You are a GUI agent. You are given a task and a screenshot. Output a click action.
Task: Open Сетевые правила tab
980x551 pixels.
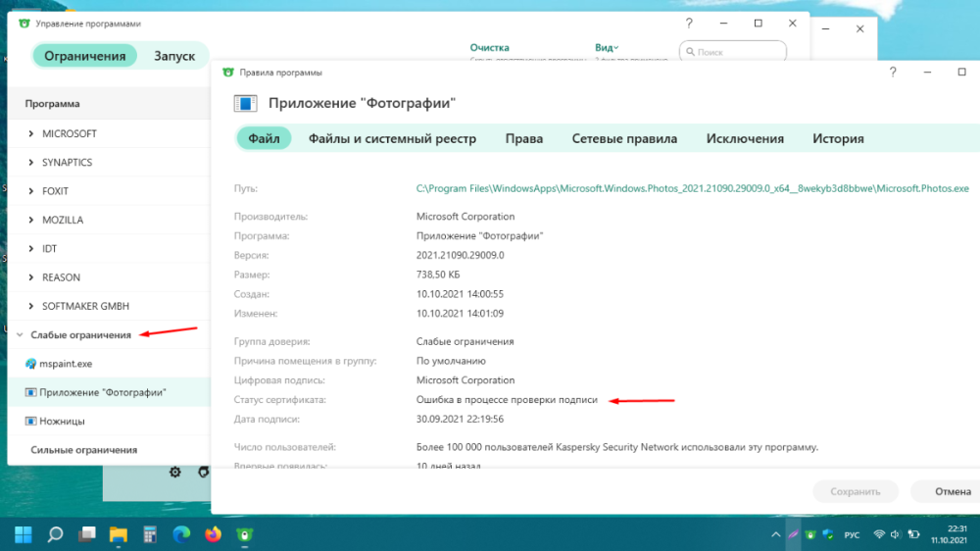click(624, 138)
